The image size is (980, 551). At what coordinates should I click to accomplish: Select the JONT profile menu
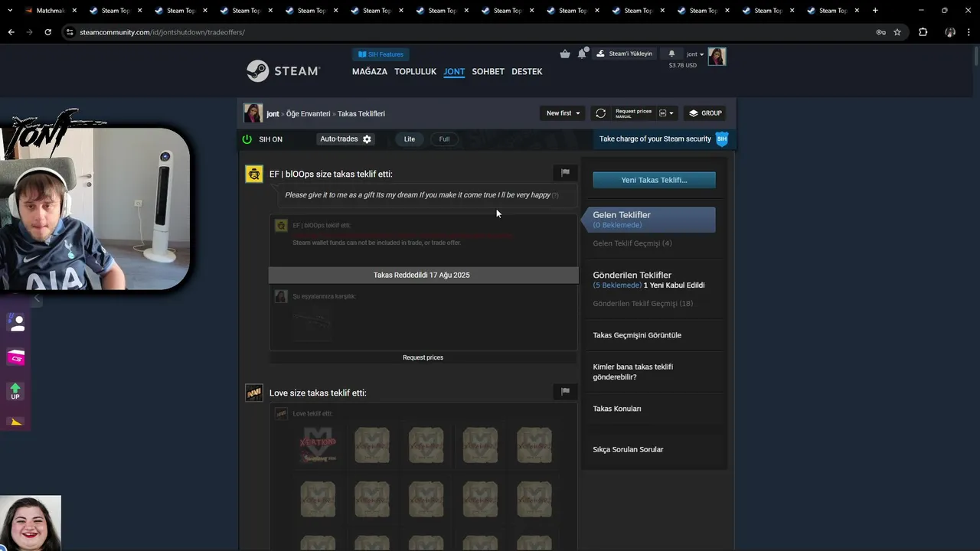click(454, 71)
